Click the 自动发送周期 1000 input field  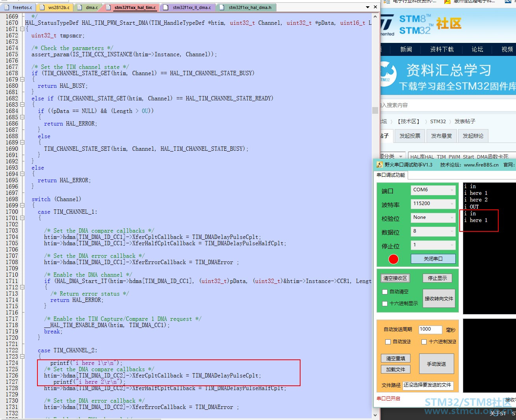click(x=430, y=329)
